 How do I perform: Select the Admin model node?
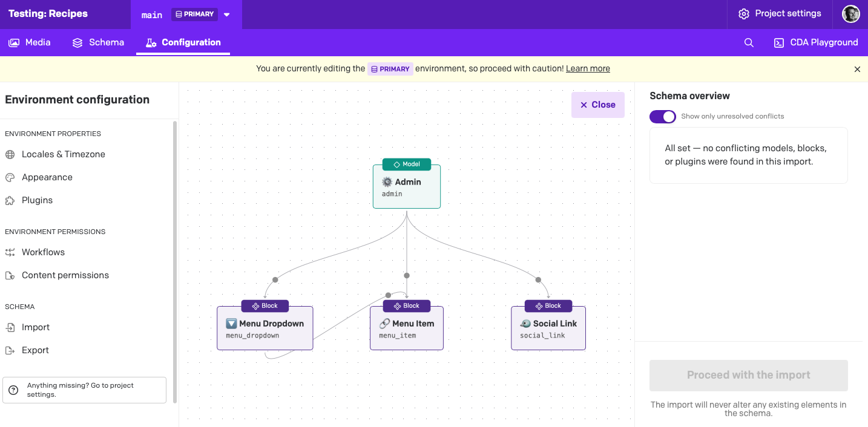(x=407, y=187)
